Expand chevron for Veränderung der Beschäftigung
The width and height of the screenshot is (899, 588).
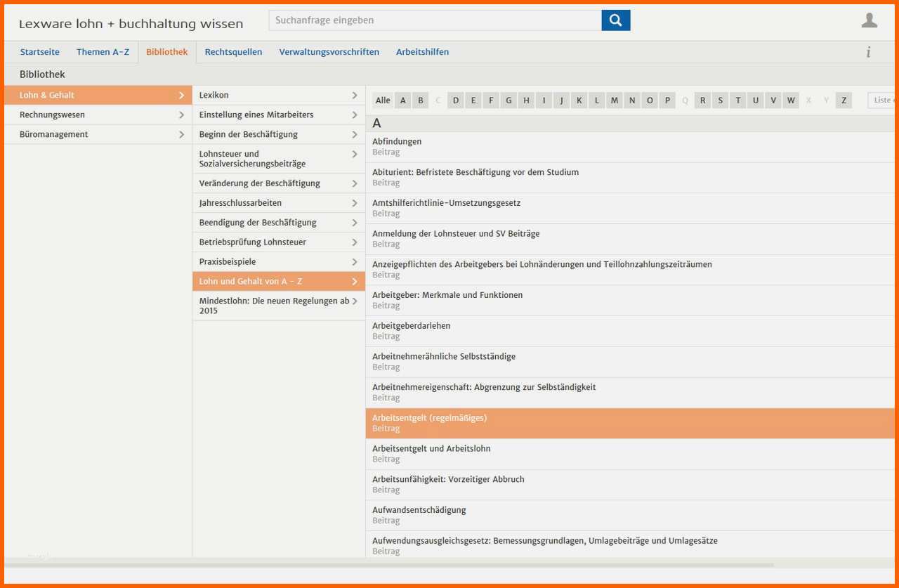pos(355,184)
